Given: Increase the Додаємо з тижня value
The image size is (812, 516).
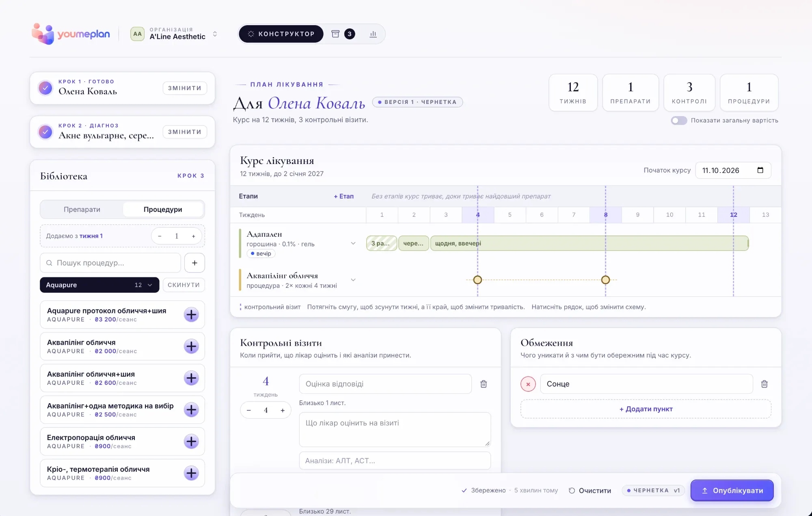Looking at the screenshot, I should click(194, 236).
